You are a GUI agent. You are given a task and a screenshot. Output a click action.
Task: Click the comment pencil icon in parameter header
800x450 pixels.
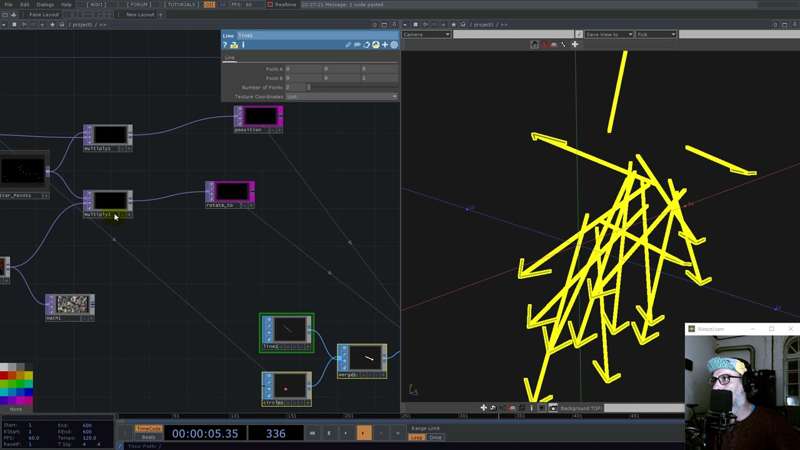click(348, 45)
